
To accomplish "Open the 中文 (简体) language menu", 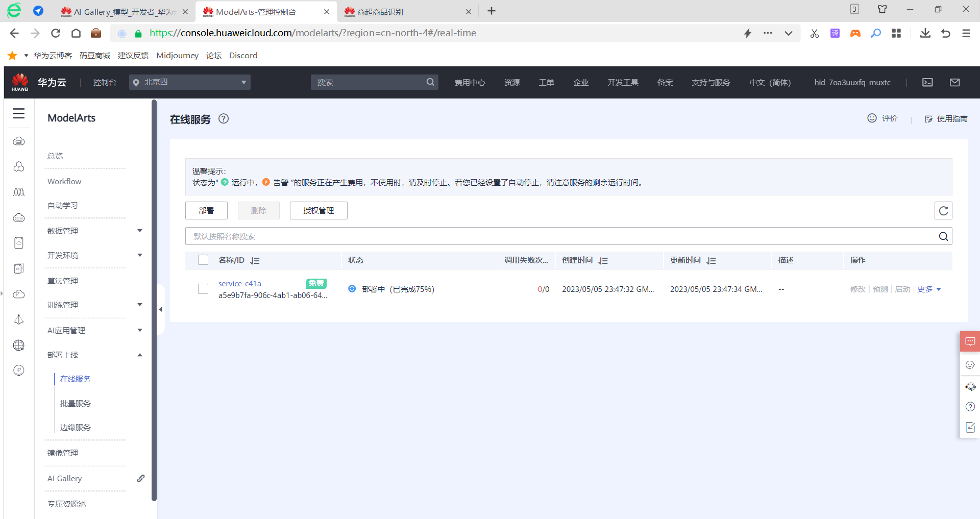I will point(770,82).
